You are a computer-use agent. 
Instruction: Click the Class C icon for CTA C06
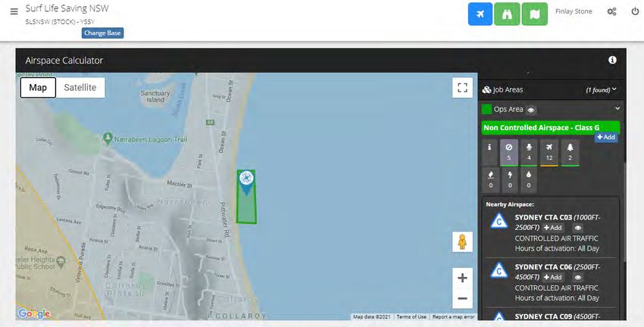pyautogui.click(x=499, y=271)
